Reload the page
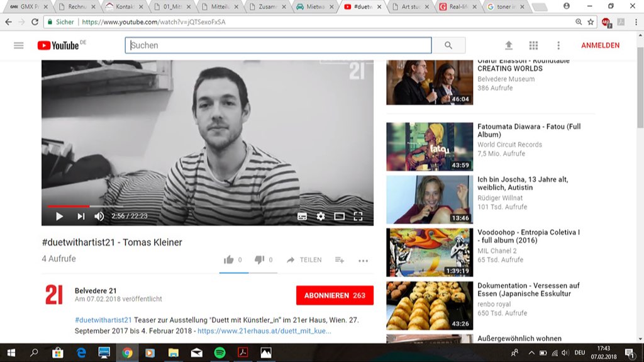Viewport: 644px width, 362px height. pyautogui.click(x=35, y=22)
